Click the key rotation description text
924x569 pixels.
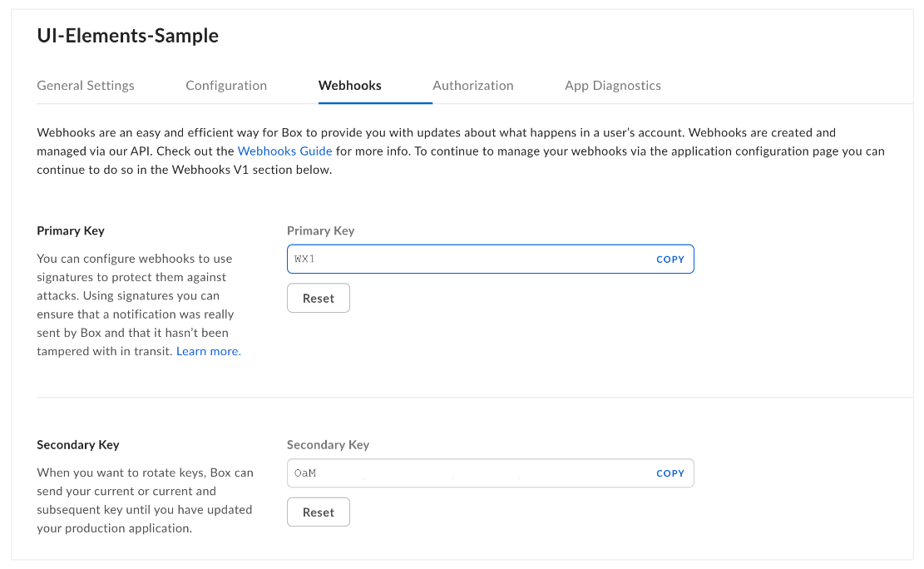pos(146,500)
